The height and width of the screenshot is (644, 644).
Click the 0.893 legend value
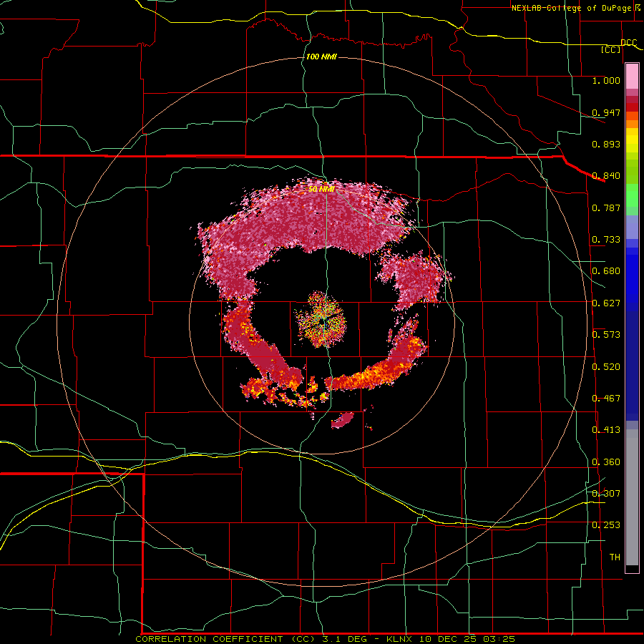tap(606, 144)
